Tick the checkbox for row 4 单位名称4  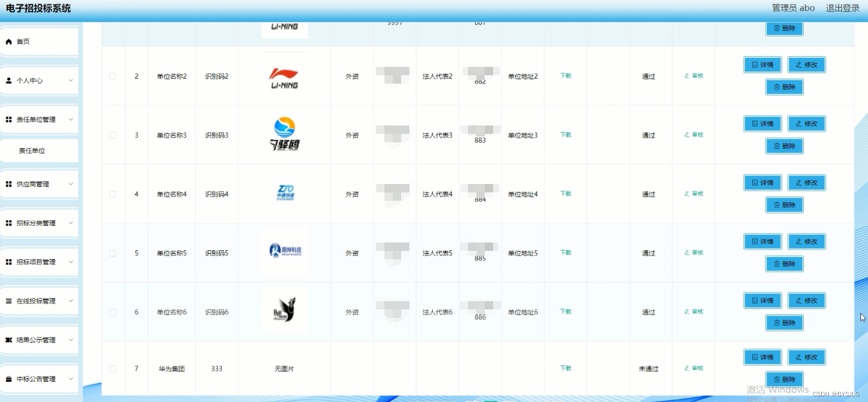(113, 195)
